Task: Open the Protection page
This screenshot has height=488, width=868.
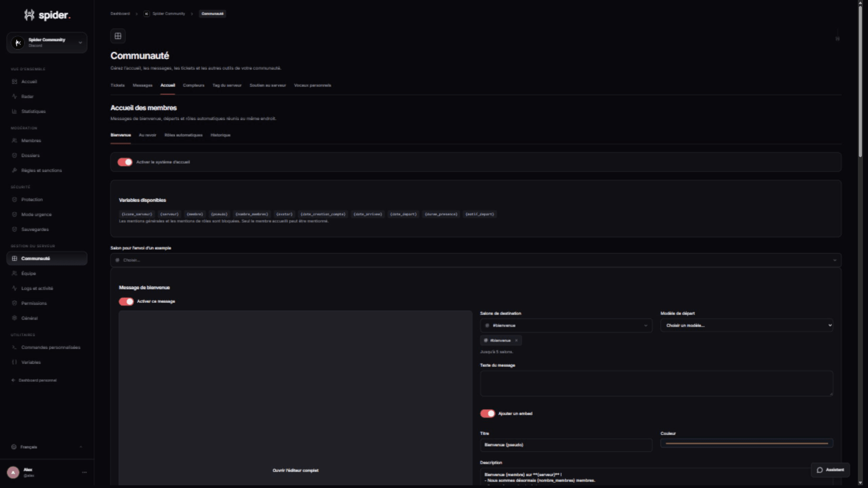Action: coord(47,200)
